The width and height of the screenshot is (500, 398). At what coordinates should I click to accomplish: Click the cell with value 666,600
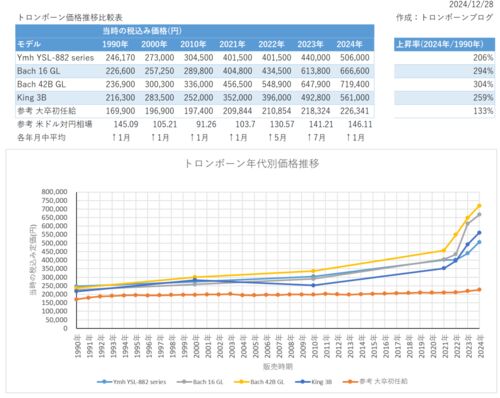[355, 71]
